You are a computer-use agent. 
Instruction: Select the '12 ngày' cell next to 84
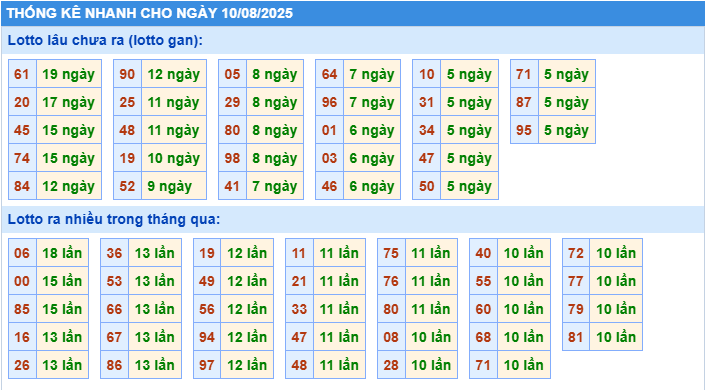pos(69,186)
